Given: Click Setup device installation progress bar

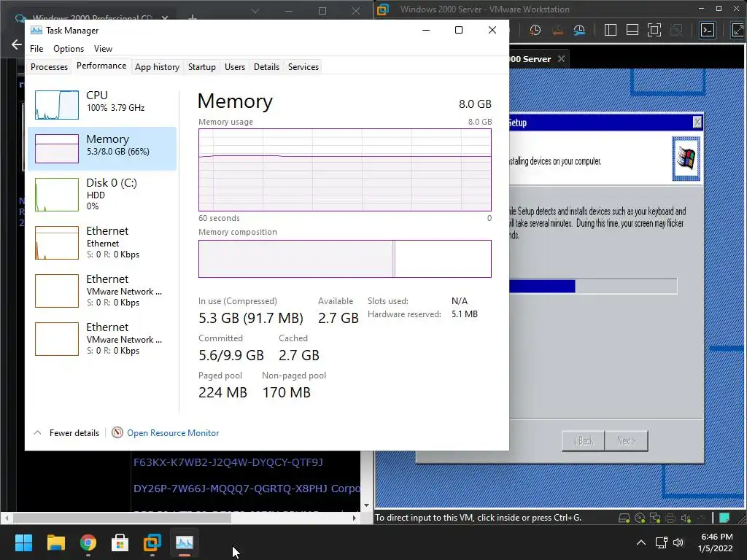Looking at the screenshot, I should 593,286.
